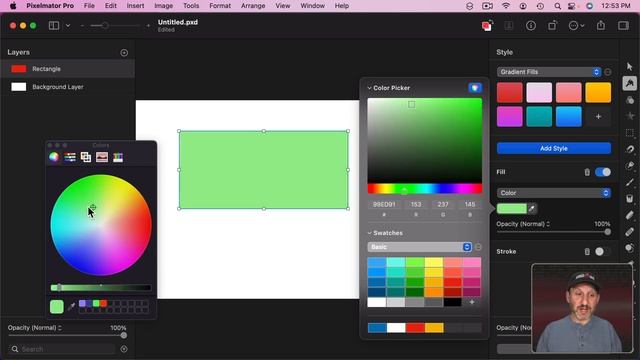Click the Wi-Fi icon in menu bar
The image size is (640, 360).
click(x=506, y=6)
